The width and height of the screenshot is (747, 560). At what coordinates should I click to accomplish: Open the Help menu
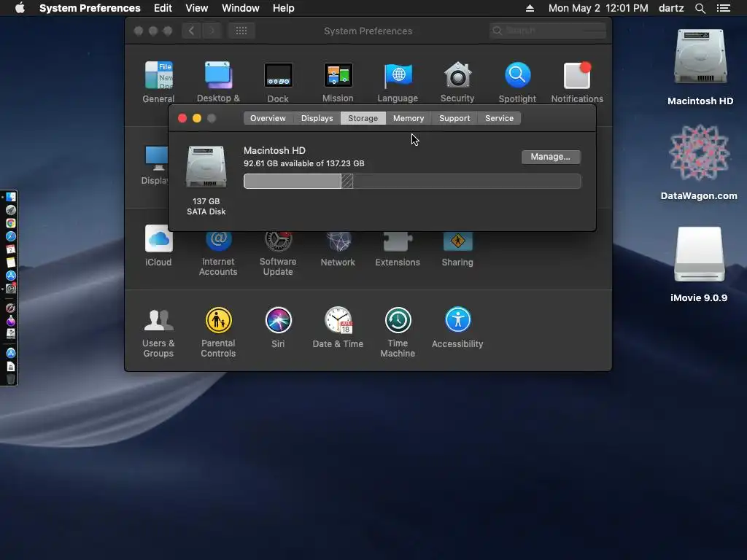point(284,8)
